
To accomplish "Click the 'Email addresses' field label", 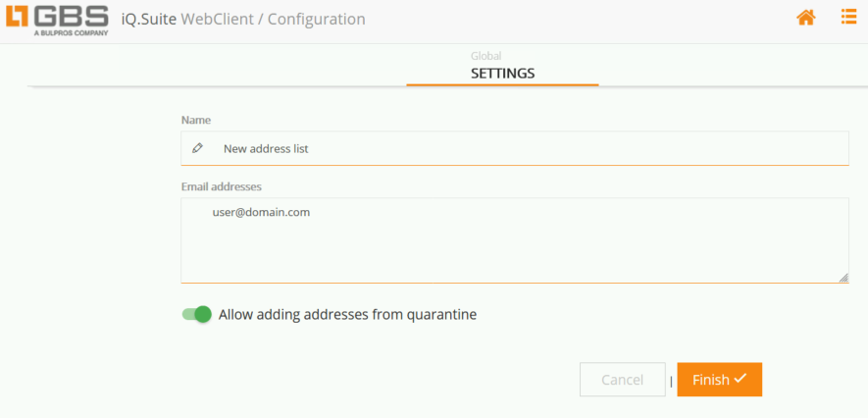I will (221, 185).
